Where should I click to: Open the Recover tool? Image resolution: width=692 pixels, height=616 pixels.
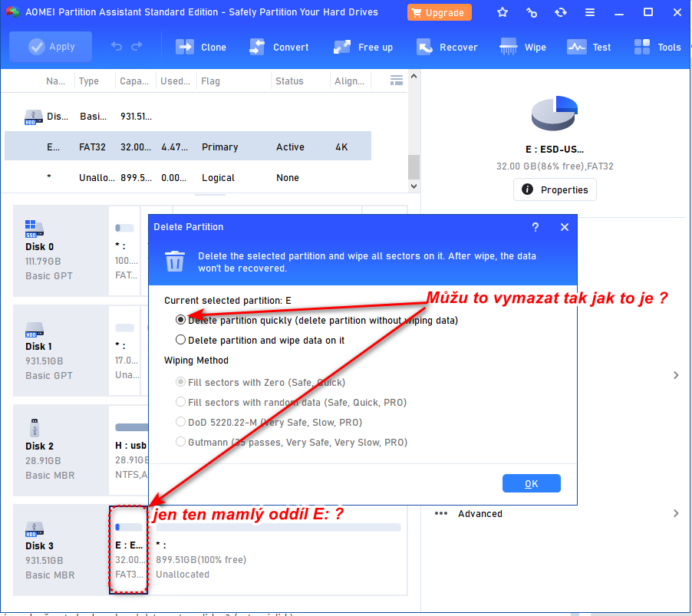[x=447, y=47]
